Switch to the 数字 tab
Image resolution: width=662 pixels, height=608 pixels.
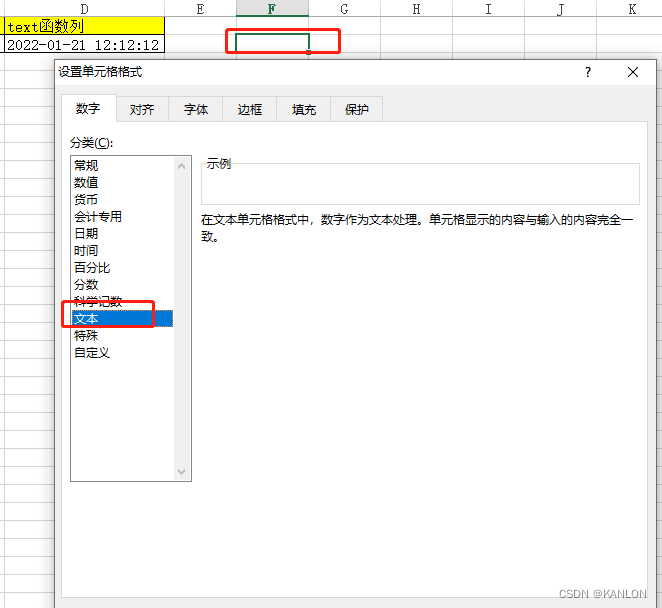tap(88, 109)
